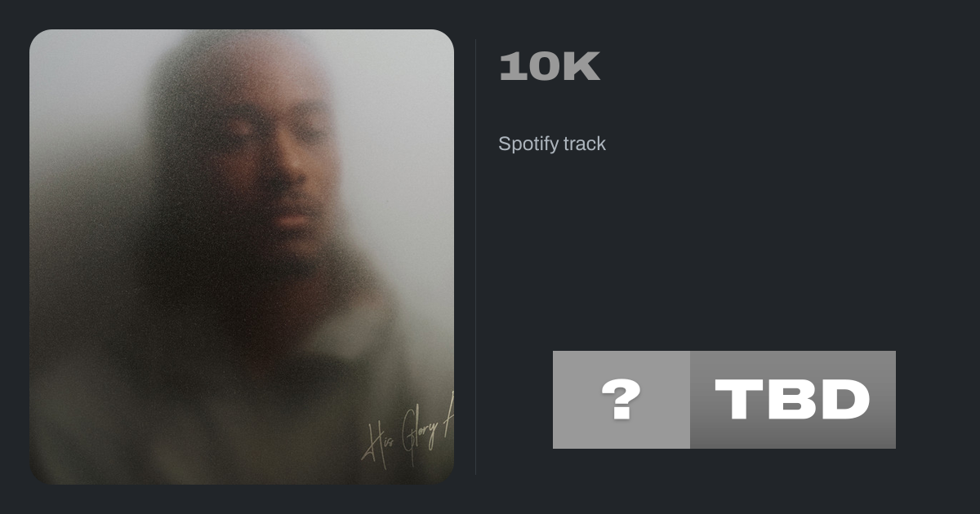Viewport: 980px width, 514px height.
Task: Click the letter B in the TBD badge
Action: pos(790,400)
